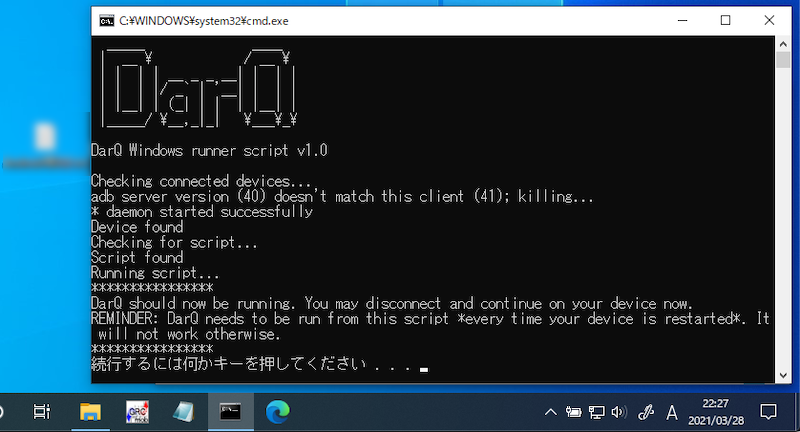This screenshot has height=432, width=800.
Task: Select the blurred desktop file icon
Action: [x=44, y=137]
